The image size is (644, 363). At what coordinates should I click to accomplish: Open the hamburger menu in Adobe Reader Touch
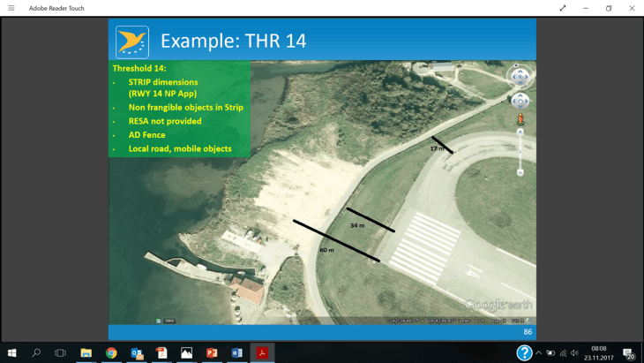[11, 8]
